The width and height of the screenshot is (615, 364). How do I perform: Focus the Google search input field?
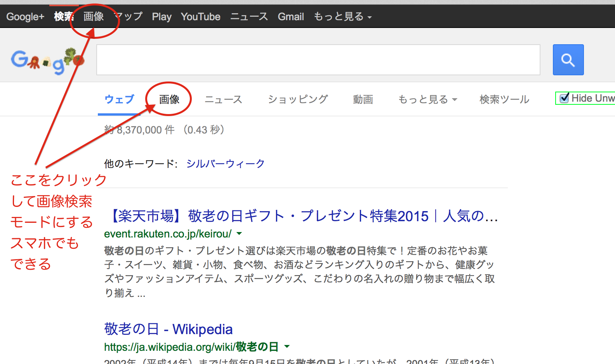tap(318, 60)
